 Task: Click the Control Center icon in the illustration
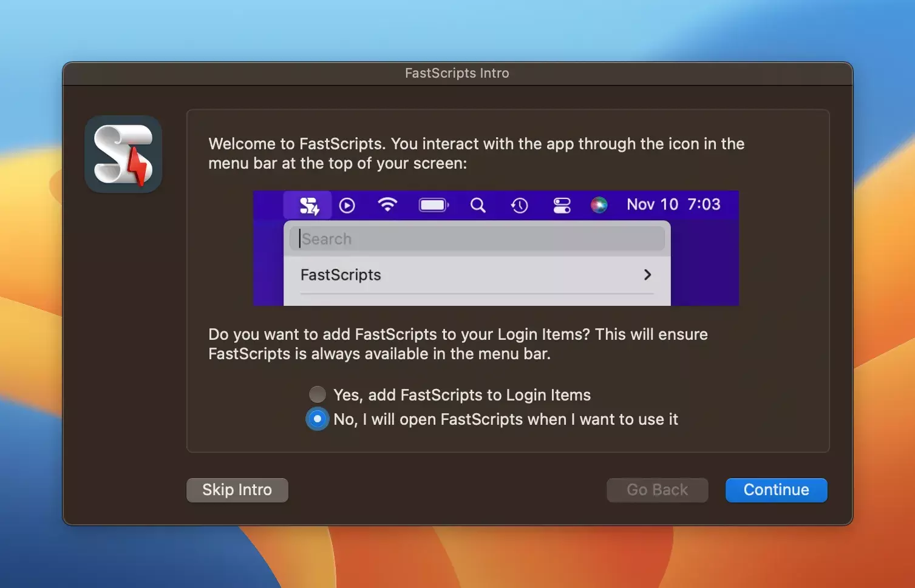click(562, 206)
